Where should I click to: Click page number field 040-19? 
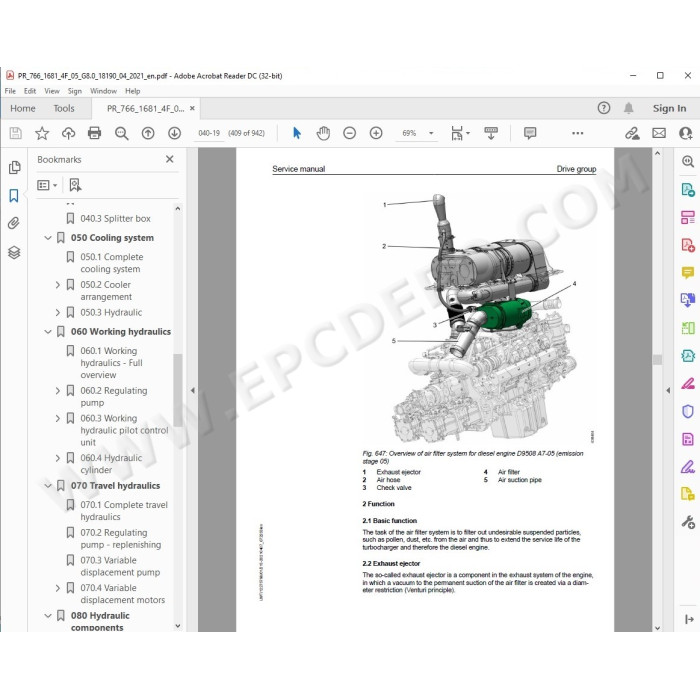pos(209,133)
